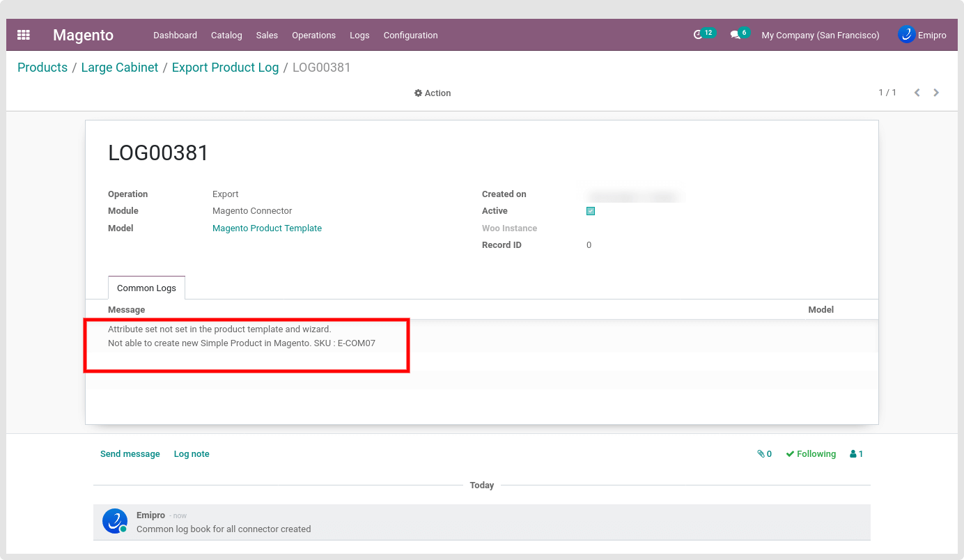Viewport: 964px width, 560px height.
Task: Open the apps grid menu icon
Action: tap(24, 35)
